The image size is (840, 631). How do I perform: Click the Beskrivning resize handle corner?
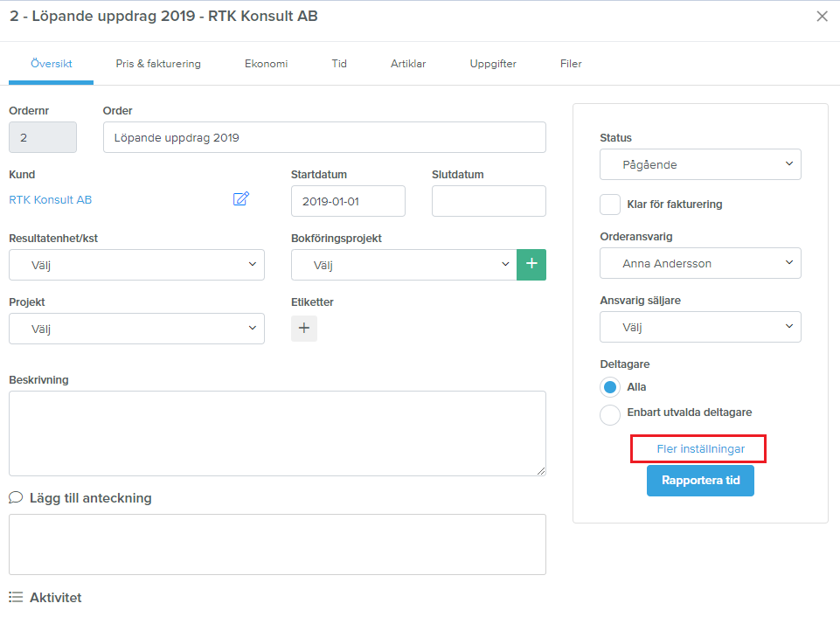point(541,471)
